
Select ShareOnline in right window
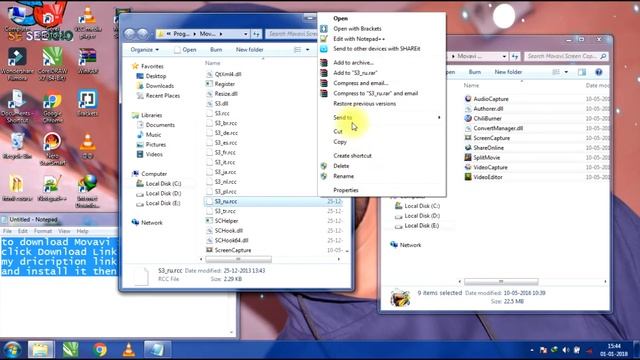(x=488, y=148)
